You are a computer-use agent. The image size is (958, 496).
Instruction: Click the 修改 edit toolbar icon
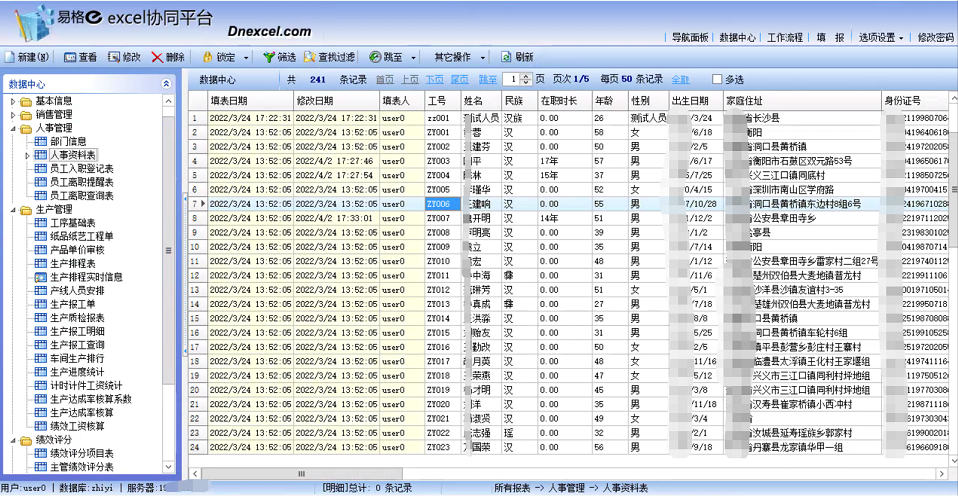(x=114, y=57)
